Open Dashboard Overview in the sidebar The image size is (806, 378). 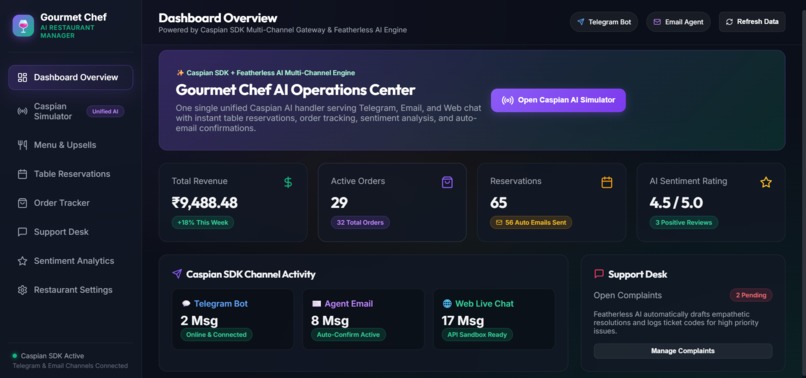[70, 78]
